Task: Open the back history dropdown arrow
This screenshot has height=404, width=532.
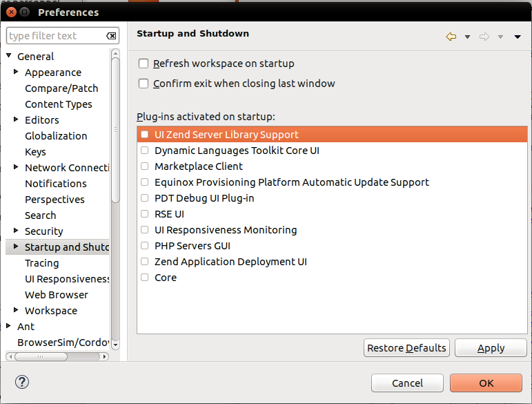Action: pos(467,37)
